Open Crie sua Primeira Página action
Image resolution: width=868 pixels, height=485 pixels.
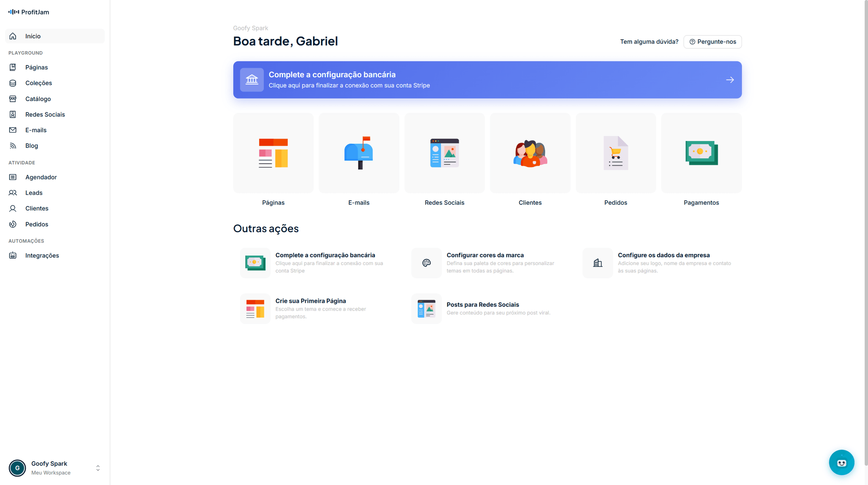pyautogui.click(x=316, y=308)
